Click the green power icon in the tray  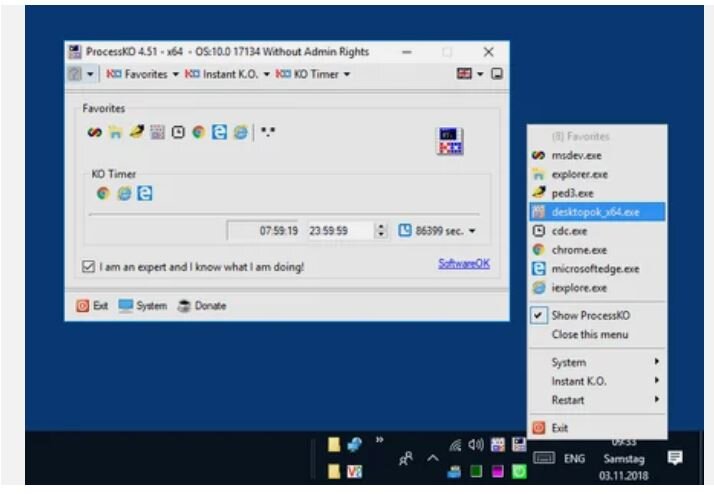tap(519, 472)
